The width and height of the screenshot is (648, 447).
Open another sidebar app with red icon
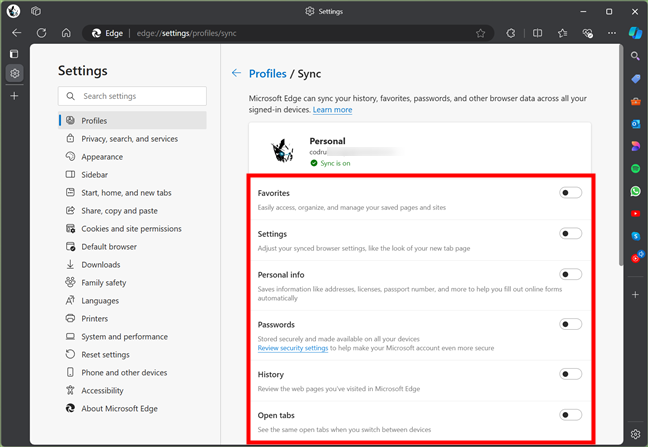(637, 257)
